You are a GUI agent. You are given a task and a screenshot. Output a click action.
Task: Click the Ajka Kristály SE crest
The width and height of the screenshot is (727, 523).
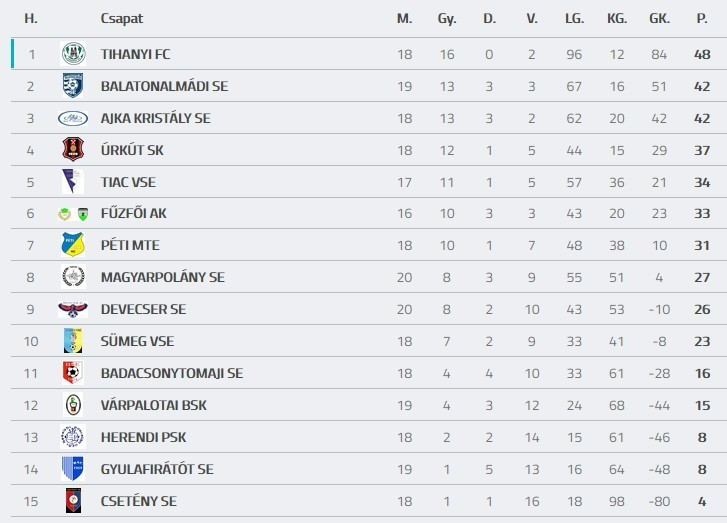(x=73, y=118)
